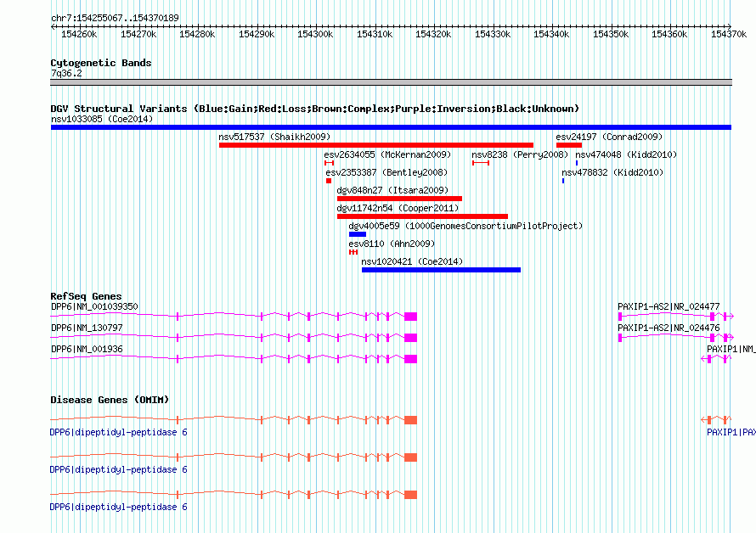Click the dgv11742n54 red loss bar

pos(422,216)
